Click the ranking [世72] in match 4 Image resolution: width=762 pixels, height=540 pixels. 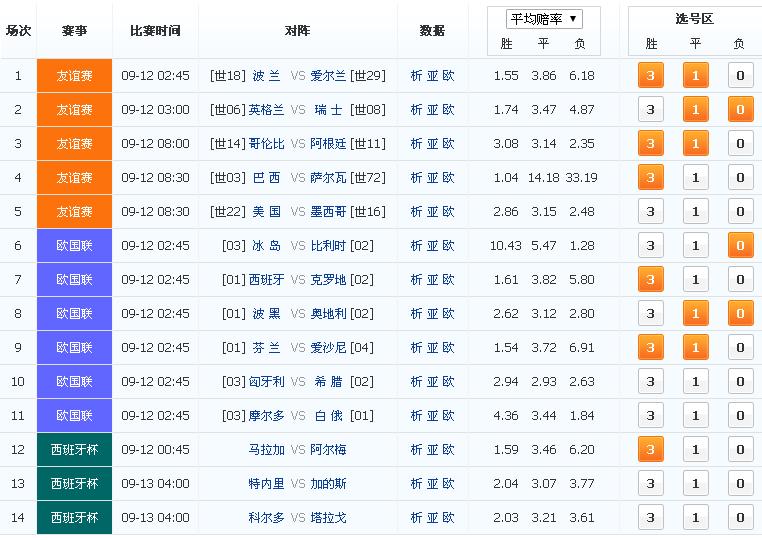pos(368,177)
